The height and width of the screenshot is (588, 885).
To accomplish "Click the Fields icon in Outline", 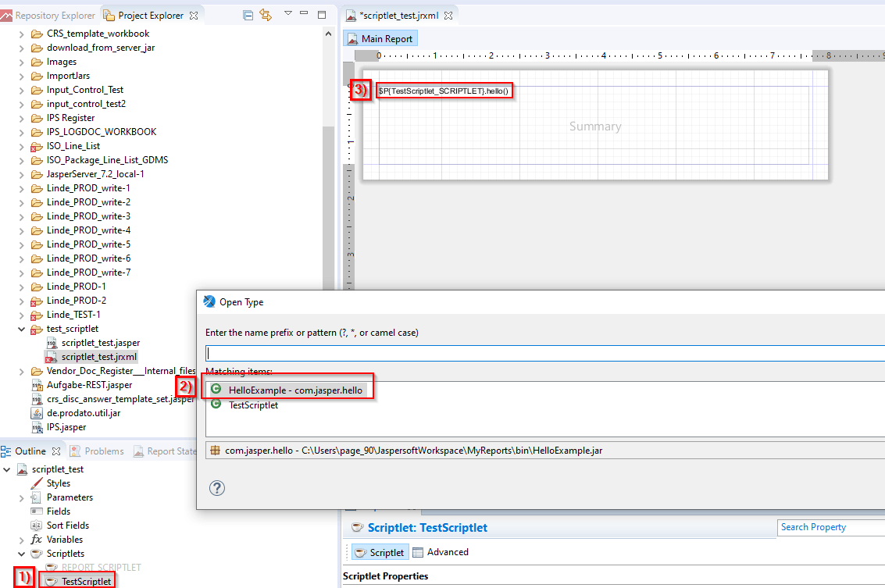I will [x=36, y=511].
